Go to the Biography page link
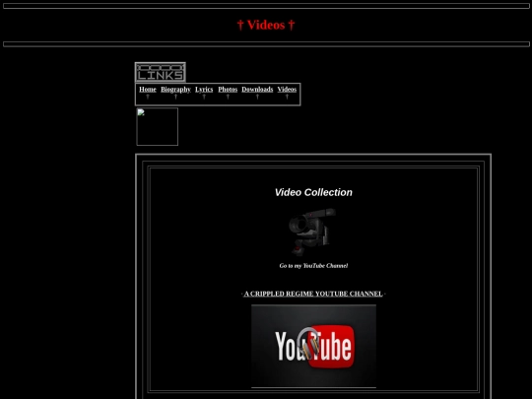This screenshot has width=532, height=399. 175,90
